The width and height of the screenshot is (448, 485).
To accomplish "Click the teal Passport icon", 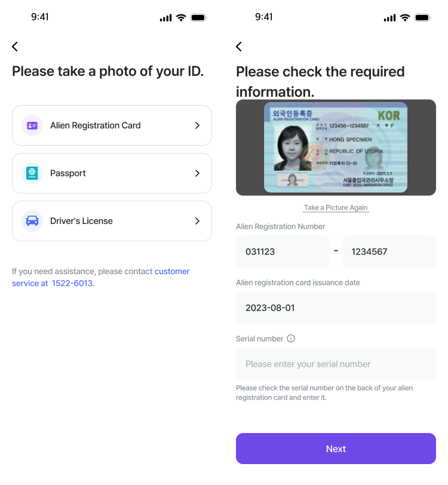I will point(32,173).
